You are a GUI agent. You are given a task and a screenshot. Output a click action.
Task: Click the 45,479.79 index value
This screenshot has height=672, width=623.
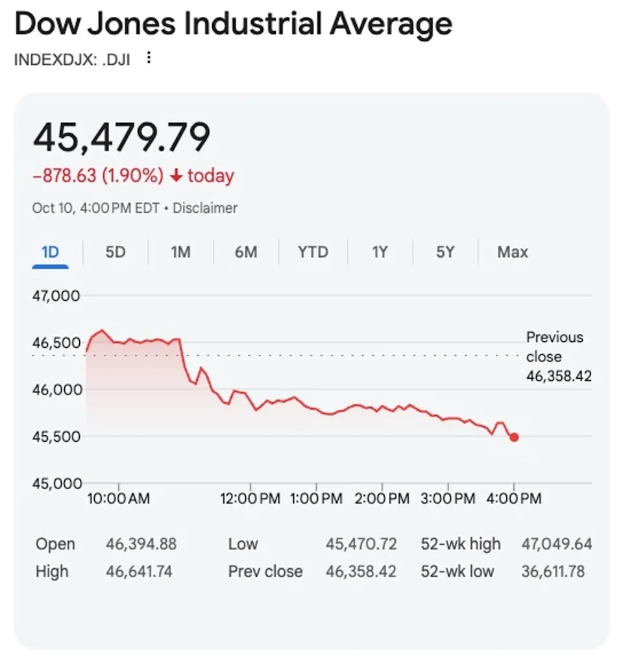point(122,138)
